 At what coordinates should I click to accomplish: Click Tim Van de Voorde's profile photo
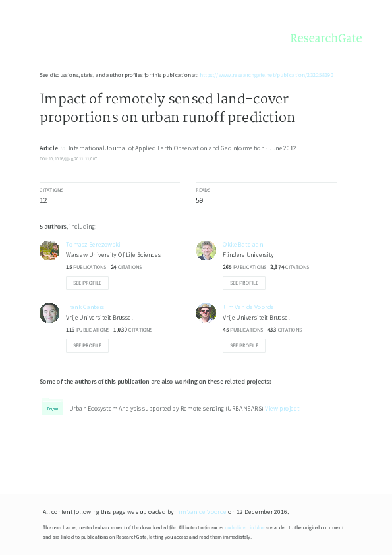[206, 312]
